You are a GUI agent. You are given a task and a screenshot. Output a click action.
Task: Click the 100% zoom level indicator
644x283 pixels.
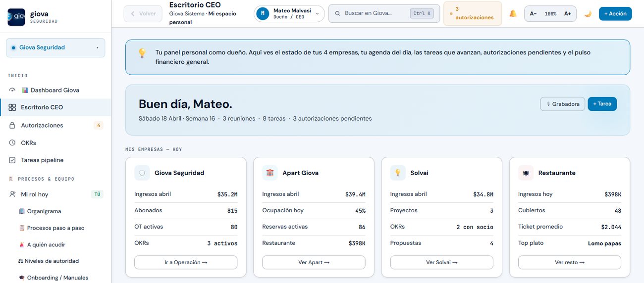click(x=550, y=14)
